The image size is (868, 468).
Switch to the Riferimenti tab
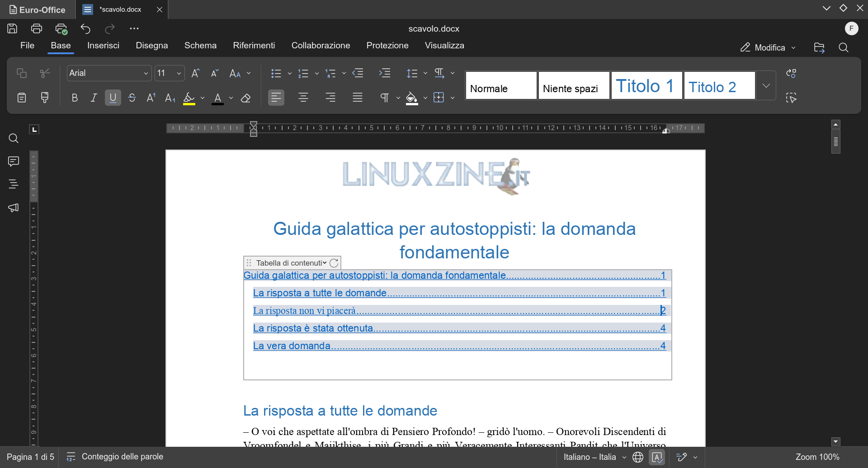(254, 46)
